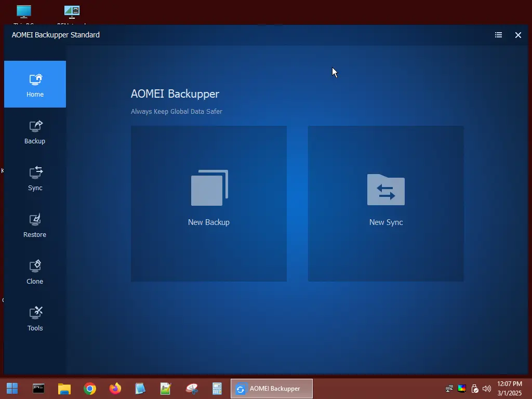Click the New Backup label text
This screenshot has height=399, width=532.
[209, 222]
